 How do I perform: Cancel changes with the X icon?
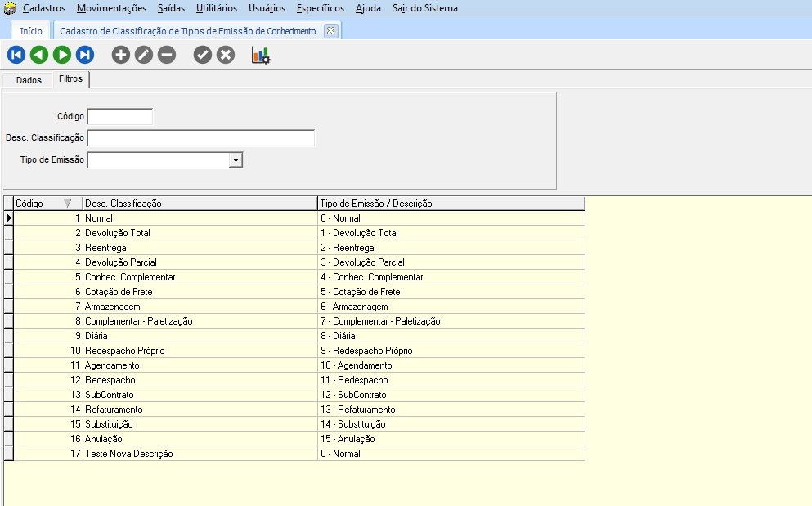click(x=225, y=55)
